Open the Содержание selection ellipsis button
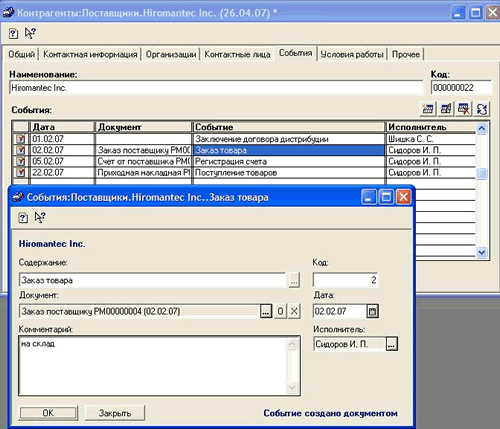 [294, 280]
